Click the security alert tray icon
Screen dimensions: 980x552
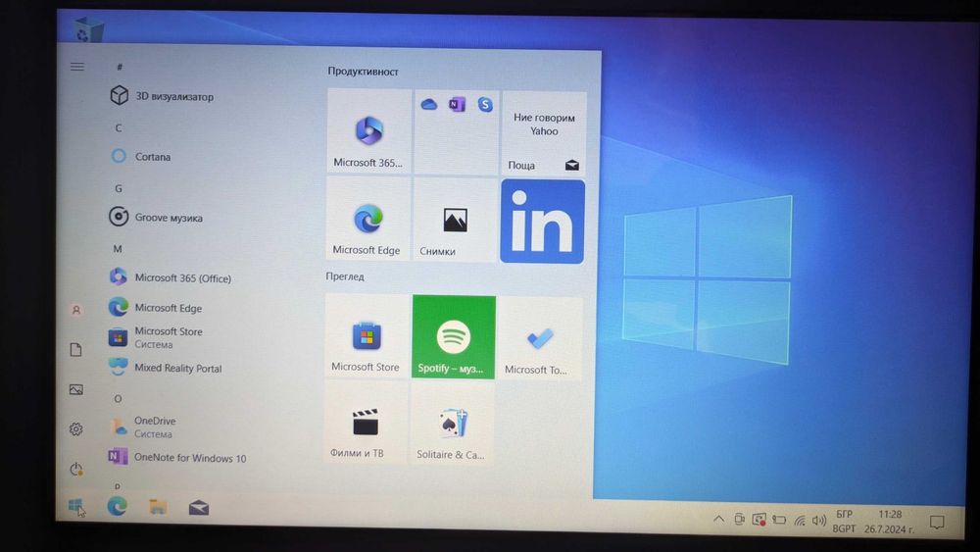(x=759, y=520)
